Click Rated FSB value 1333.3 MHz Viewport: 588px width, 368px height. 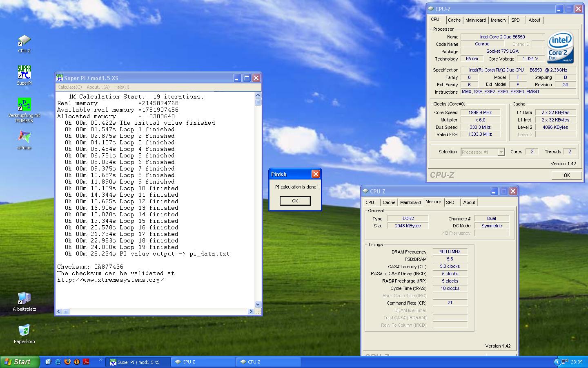[x=480, y=135]
